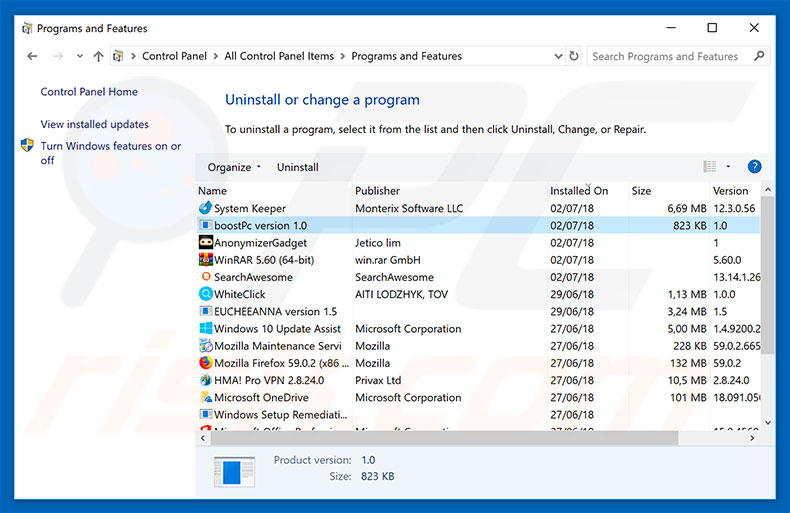The height and width of the screenshot is (513, 790).
Task: Click the Microsoft OneDrive icon
Action: click(x=206, y=397)
